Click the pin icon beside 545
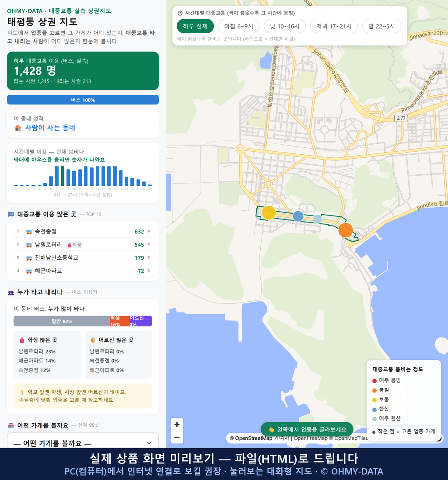Viewport: 448px width, 480px height. point(149,245)
